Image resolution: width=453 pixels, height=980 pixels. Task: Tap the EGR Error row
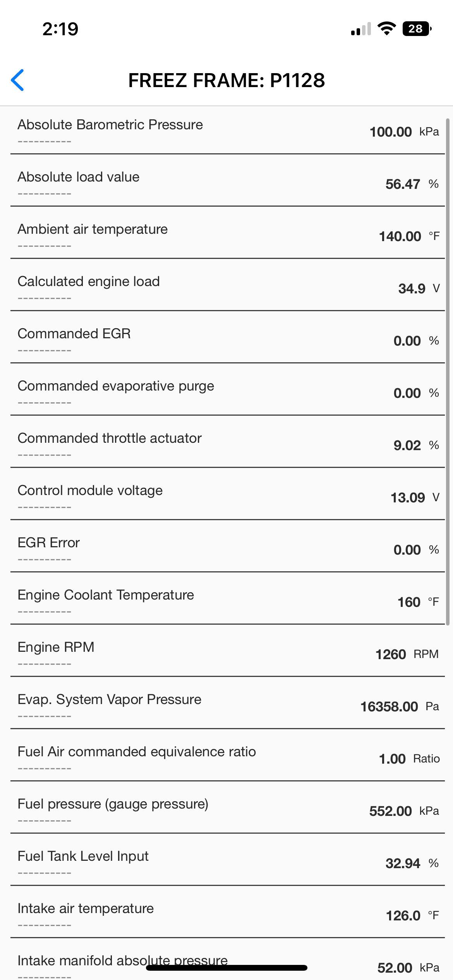point(226,549)
